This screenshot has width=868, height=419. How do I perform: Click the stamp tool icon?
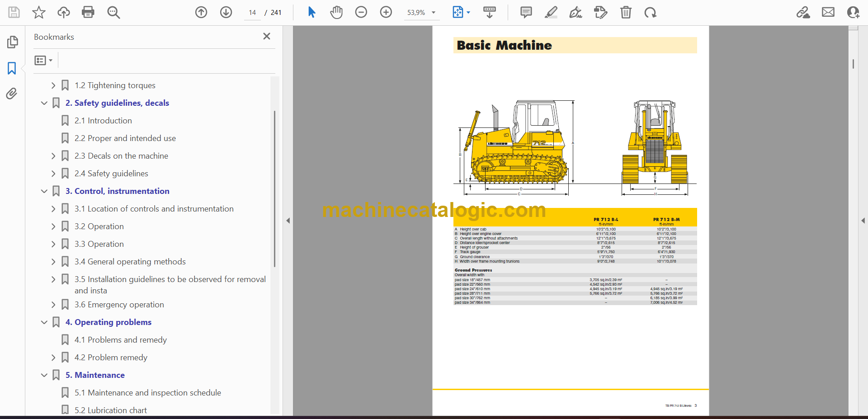click(x=601, y=12)
